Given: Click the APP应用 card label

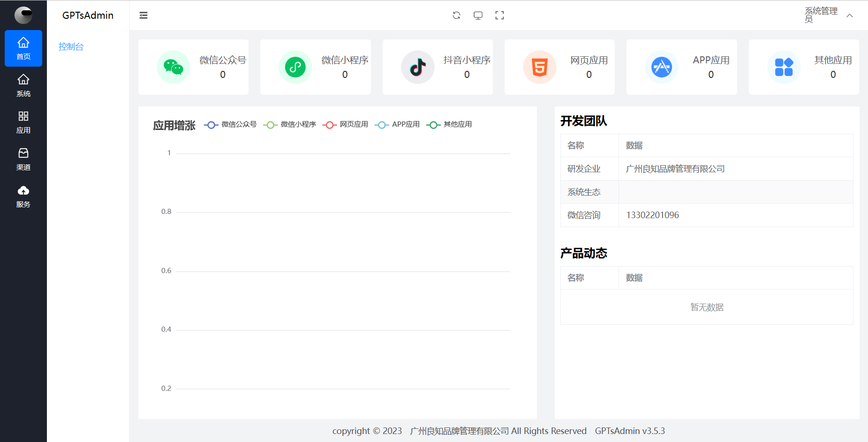Looking at the screenshot, I should coord(711,60).
